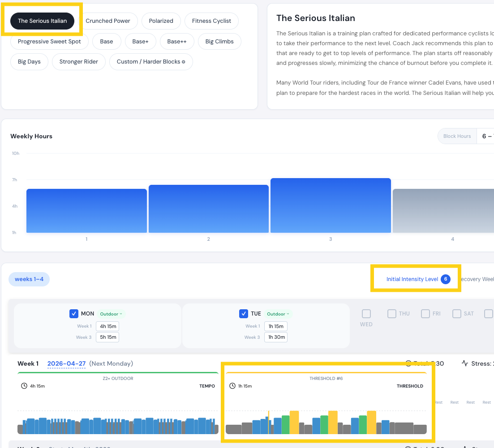Open the 2026-04-27 start date link
This screenshot has height=448, width=494.
66,363
